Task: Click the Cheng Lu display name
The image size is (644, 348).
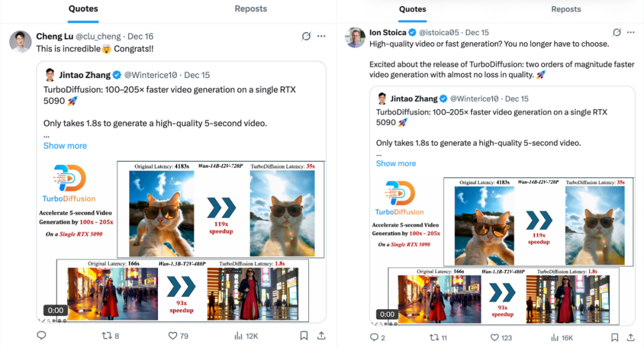Action: click(x=55, y=36)
